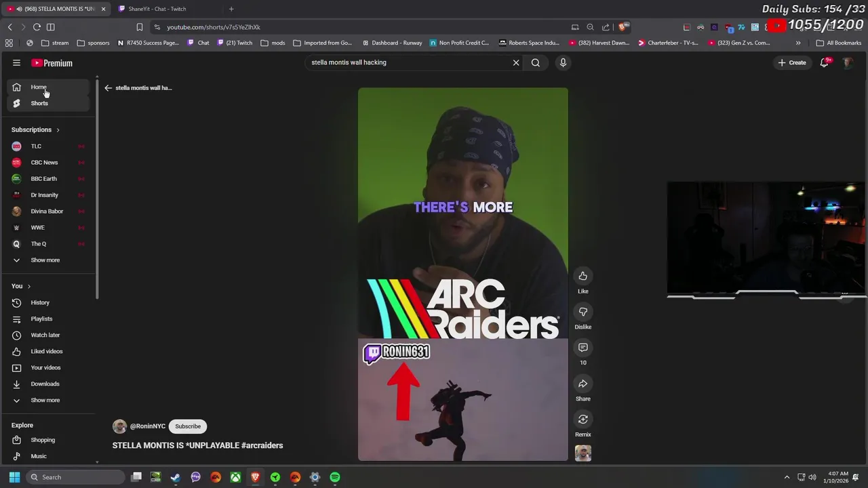The width and height of the screenshot is (868, 488).
Task: Open the channel sound thumbnail below Remix
Action: pos(583,453)
